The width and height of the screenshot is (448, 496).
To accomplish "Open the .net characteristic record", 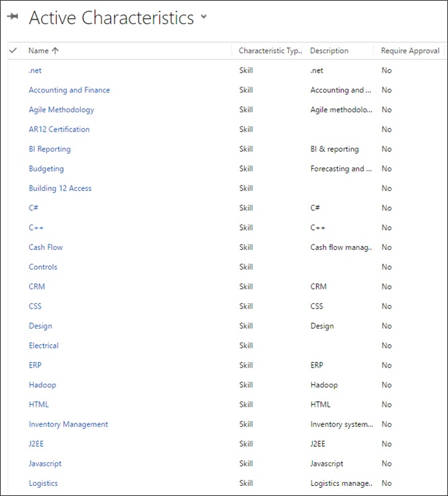I will pos(35,71).
